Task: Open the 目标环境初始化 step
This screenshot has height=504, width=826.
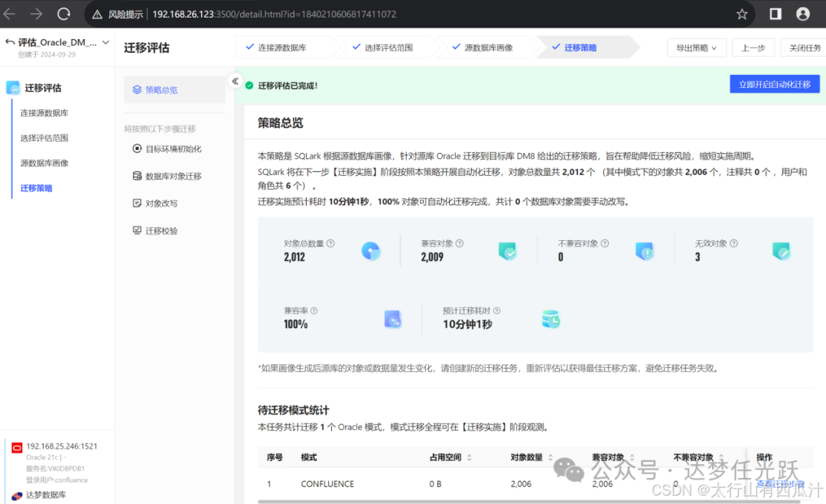Action: click(x=167, y=148)
